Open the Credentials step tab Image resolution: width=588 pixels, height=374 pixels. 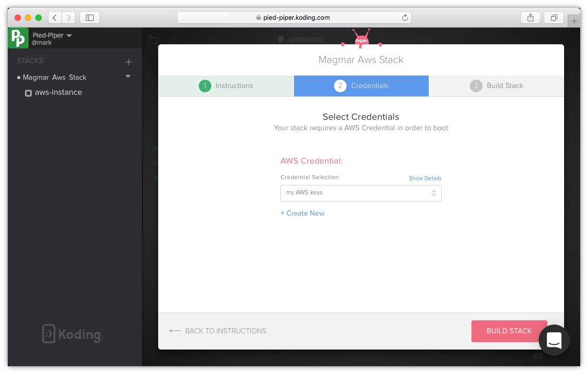pyautogui.click(x=361, y=85)
